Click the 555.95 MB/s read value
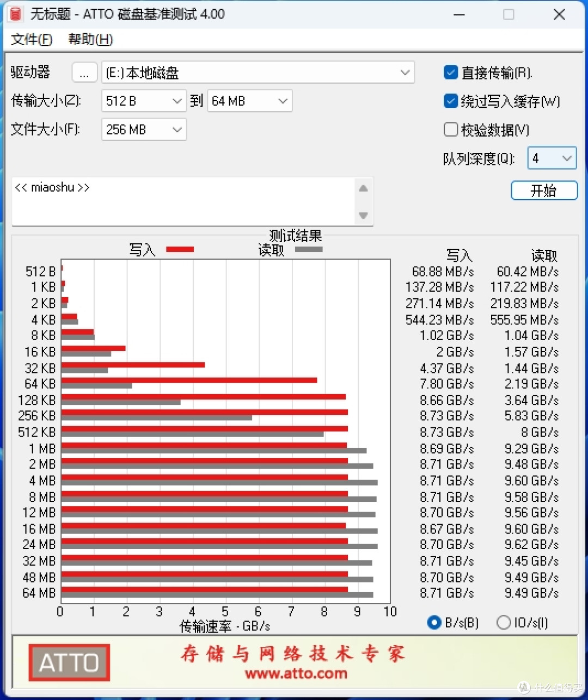The height and width of the screenshot is (700, 588). click(524, 320)
